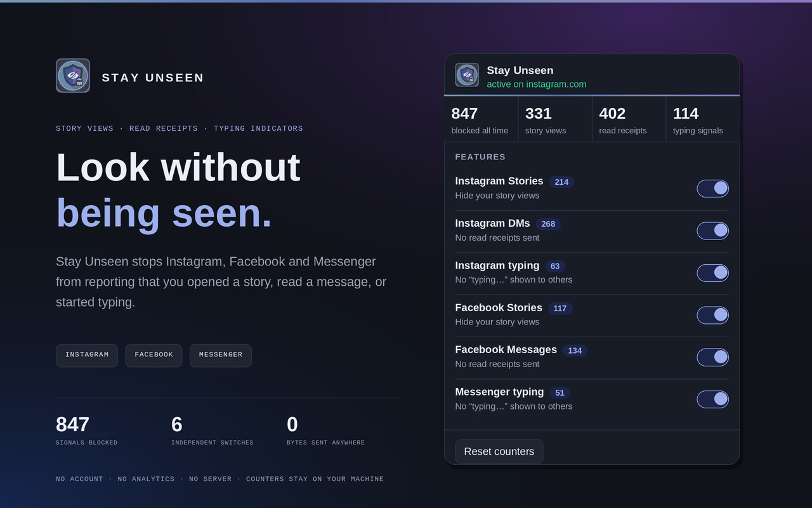Click the Facebook Stories feature label
812x508 pixels.
tap(499, 308)
